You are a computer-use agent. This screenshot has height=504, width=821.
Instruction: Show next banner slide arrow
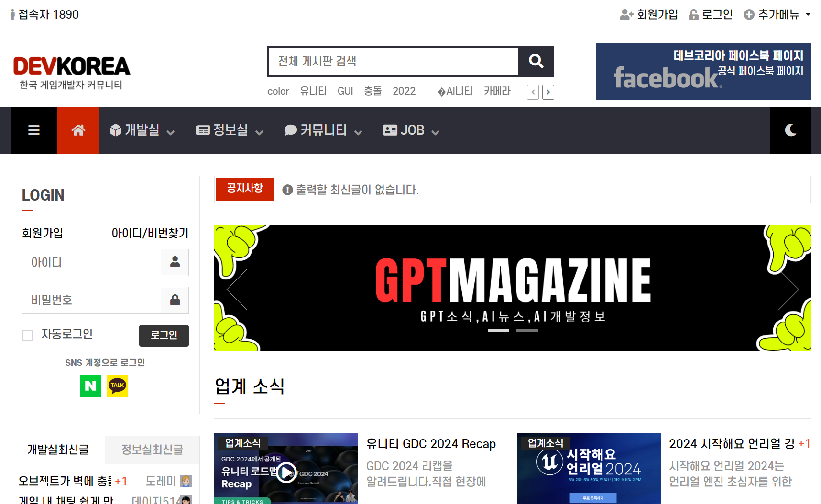(x=788, y=290)
